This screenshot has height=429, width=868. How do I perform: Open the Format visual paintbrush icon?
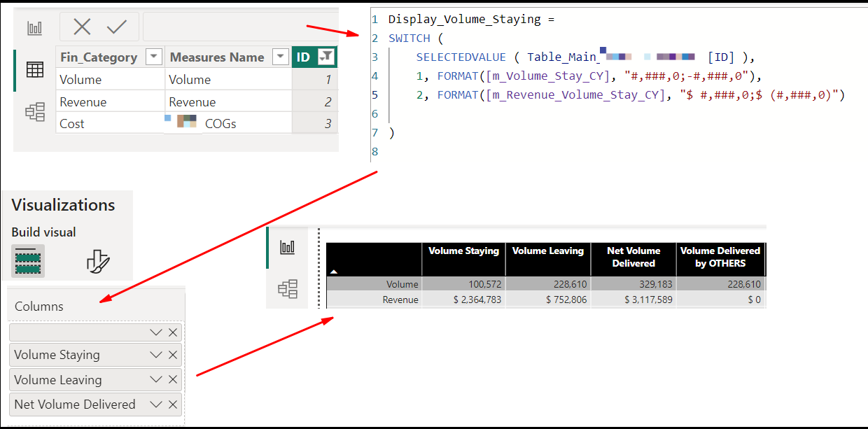coord(99,261)
